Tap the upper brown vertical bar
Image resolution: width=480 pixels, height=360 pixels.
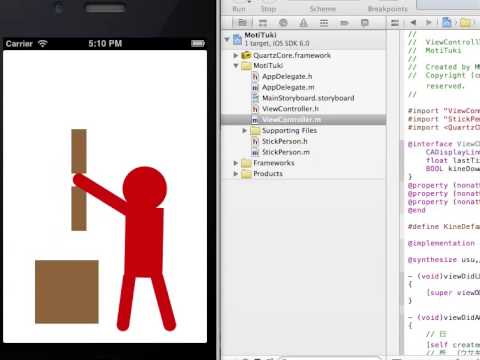coord(79,151)
